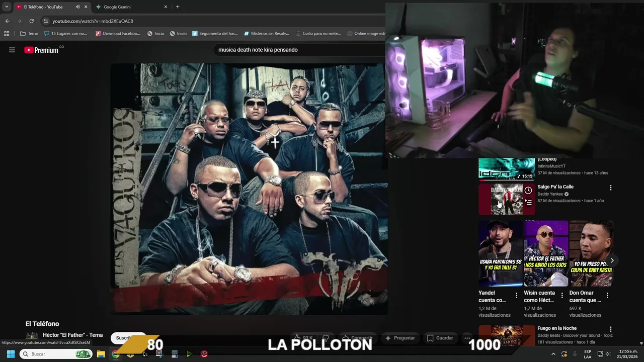Open site information icon in address bar
This screenshot has height=362, width=644.
point(46,21)
